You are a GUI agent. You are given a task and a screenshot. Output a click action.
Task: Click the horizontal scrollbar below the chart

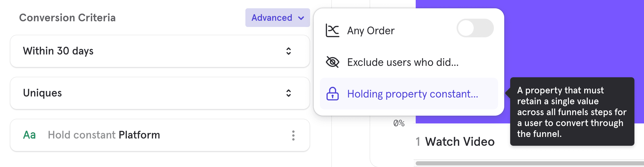pyautogui.click(x=528, y=163)
